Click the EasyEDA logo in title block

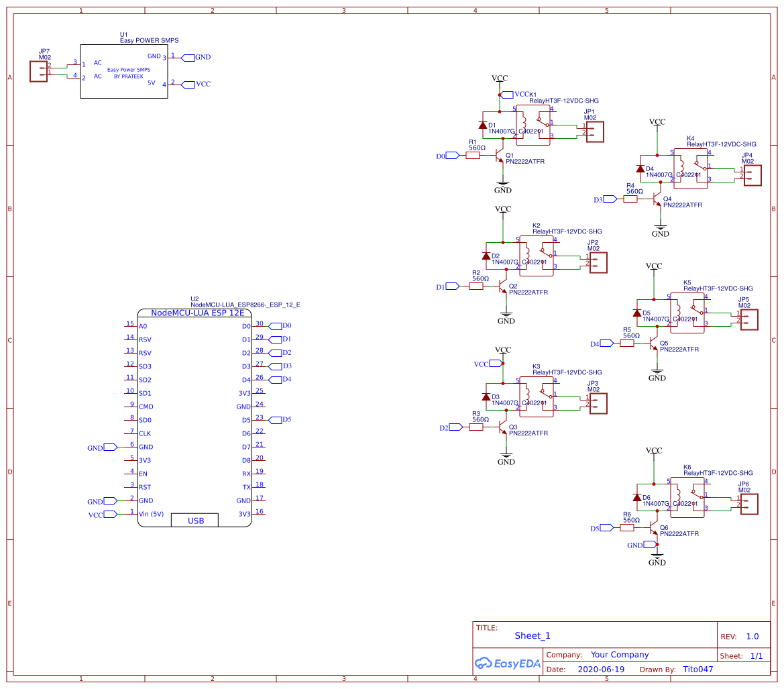508,664
